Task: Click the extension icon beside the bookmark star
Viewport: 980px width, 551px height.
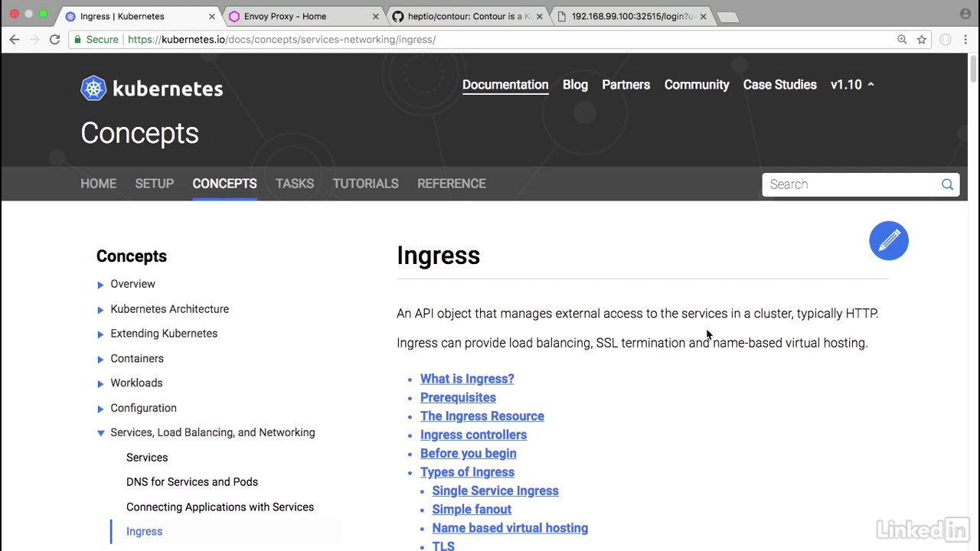Action: (x=946, y=40)
